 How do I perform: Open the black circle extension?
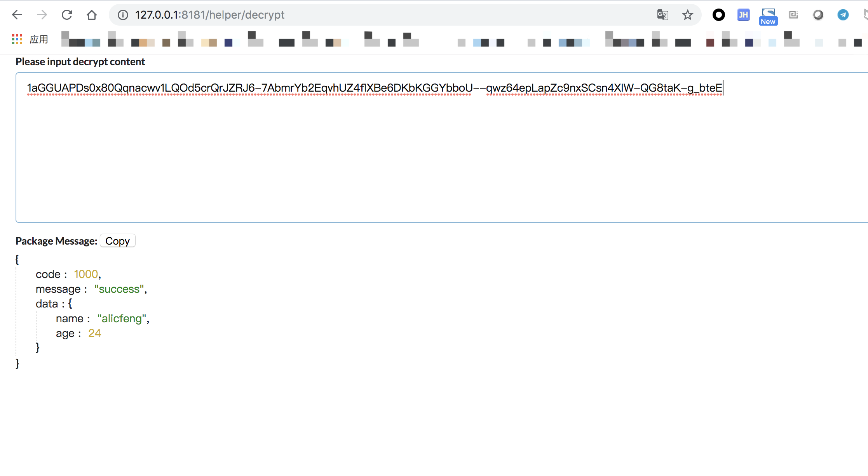point(718,15)
